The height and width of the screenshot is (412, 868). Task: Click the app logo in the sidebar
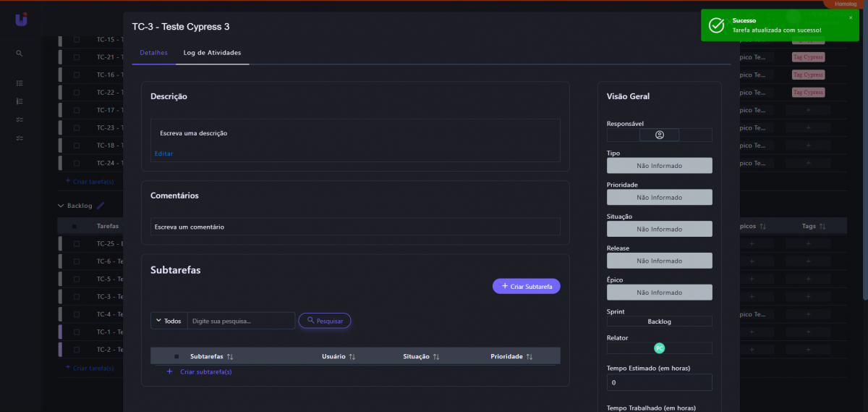click(21, 20)
